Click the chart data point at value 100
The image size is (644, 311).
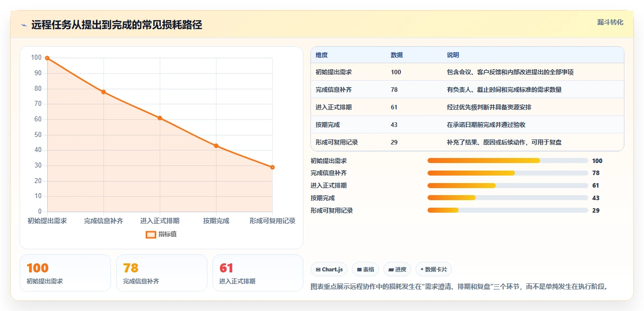click(47, 58)
